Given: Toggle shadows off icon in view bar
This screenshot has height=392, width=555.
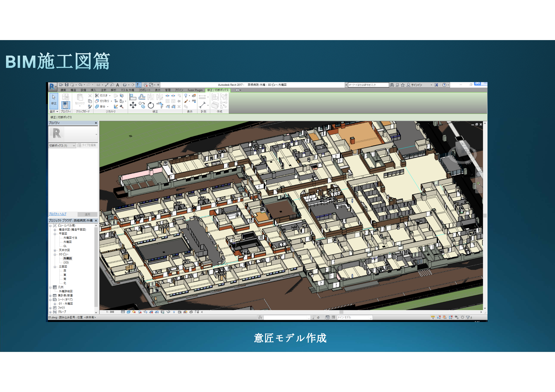Looking at the screenshot, I should tap(140, 312).
